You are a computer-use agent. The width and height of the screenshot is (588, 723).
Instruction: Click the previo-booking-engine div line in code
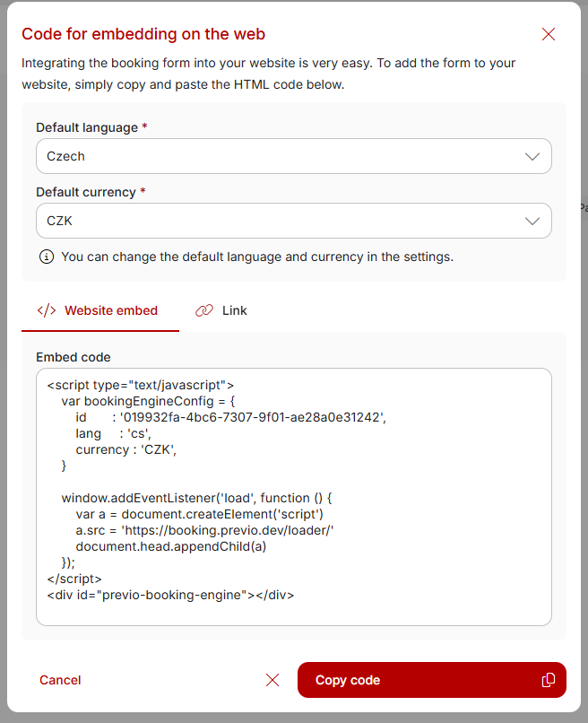(x=170, y=595)
